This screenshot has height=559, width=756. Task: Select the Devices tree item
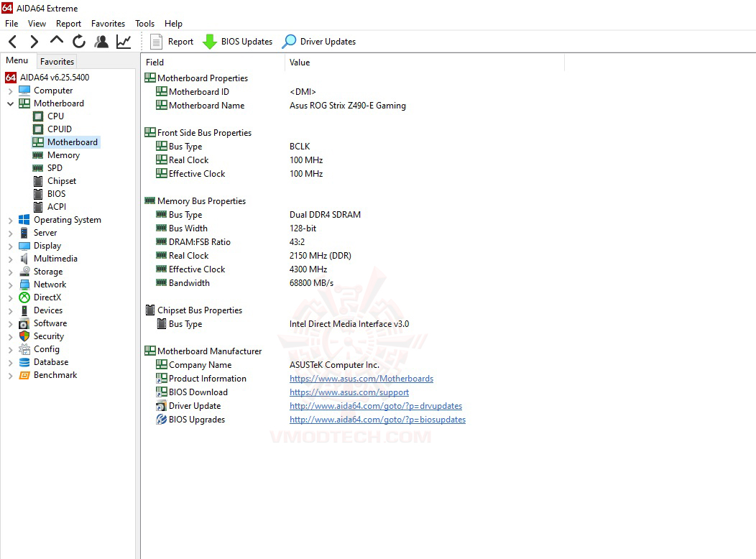[x=48, y=310]
